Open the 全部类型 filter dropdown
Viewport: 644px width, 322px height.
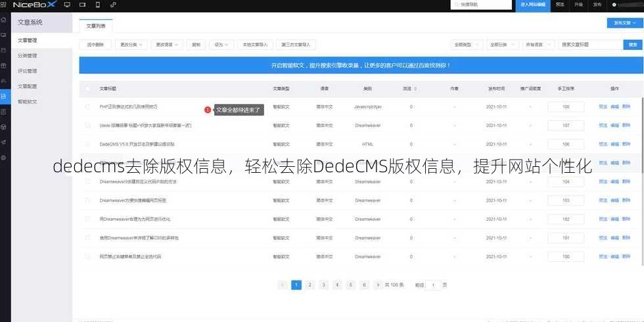click(x=467, y=45)
